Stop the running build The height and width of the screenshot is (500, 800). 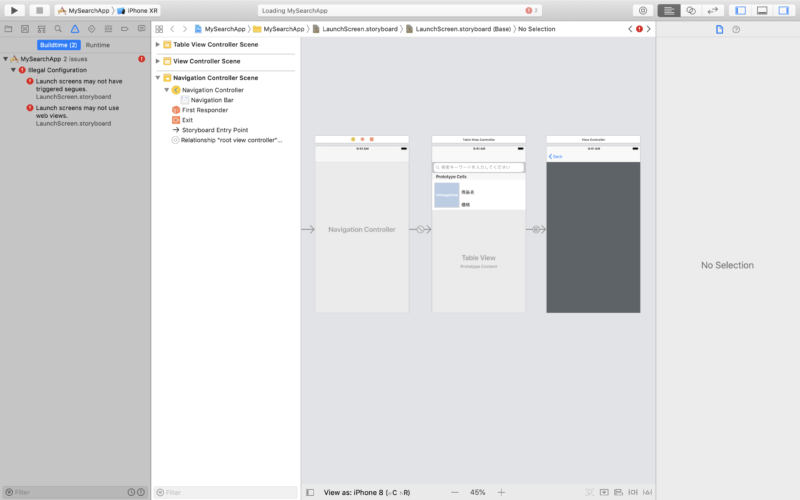click(x=39, y=10)
